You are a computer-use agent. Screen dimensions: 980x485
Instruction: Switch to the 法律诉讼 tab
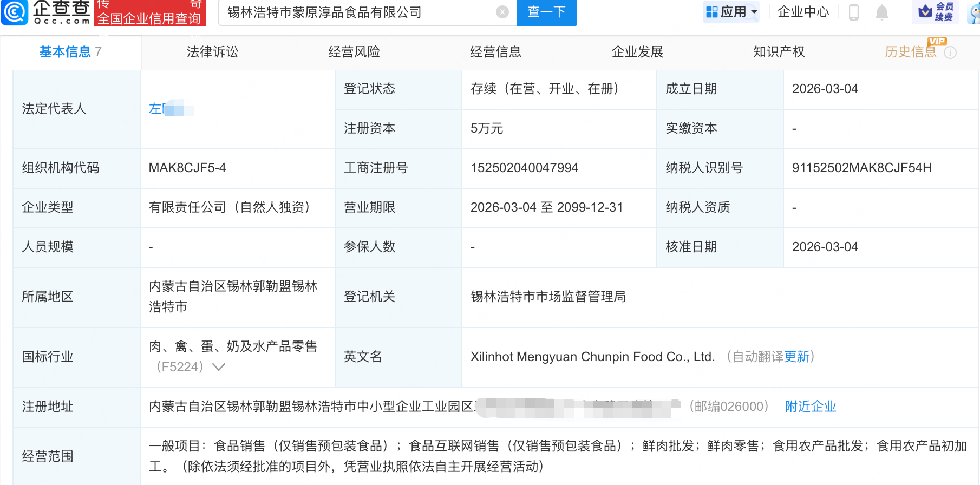212,52
